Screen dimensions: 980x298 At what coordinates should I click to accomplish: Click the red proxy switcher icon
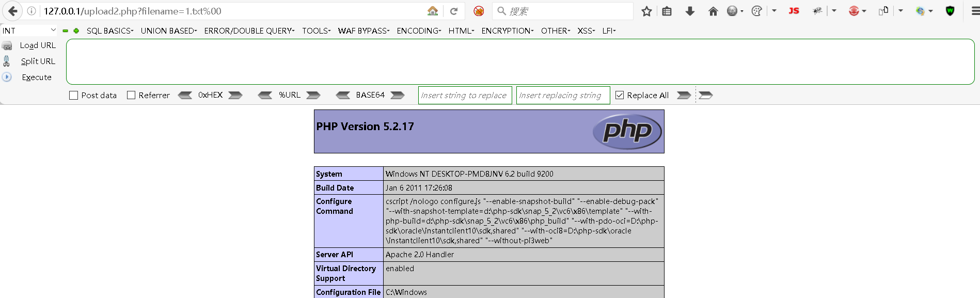coord(854,11)
